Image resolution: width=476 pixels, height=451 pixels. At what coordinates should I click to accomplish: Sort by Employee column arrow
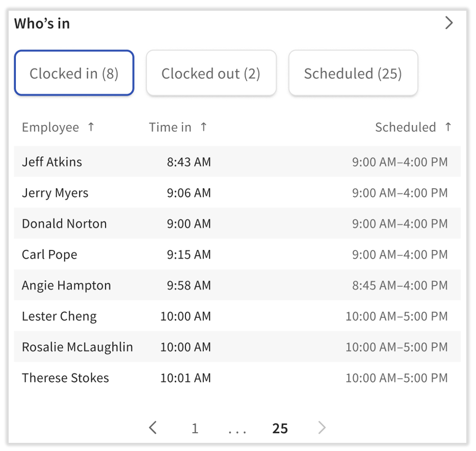(x=91, y=127)
